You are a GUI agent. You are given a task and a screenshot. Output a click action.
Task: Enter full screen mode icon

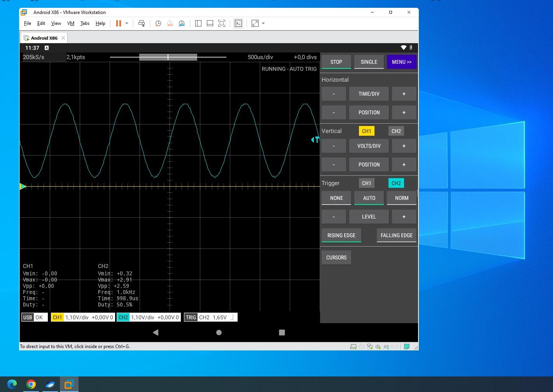[x=222, y=23]
